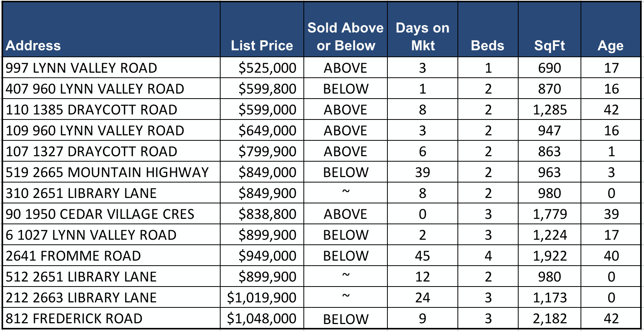The width and height of the screenshot is (644, 331).
Task: Click the $599,800 list price cell
Action: coord(267,89)
